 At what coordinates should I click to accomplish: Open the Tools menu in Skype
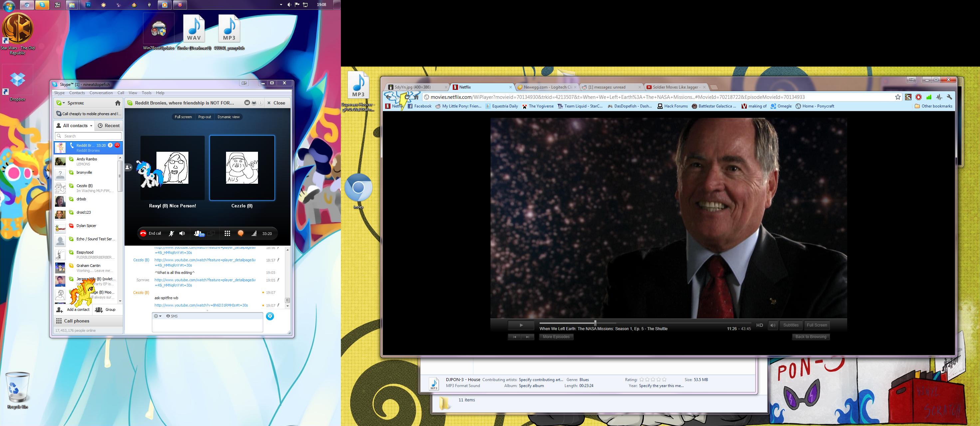(x=146, y=93)
